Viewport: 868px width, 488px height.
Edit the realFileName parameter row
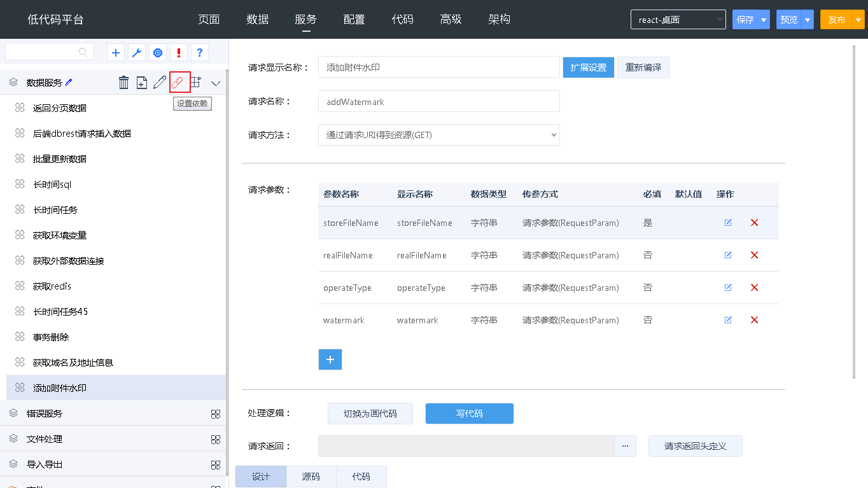pyautogui.click(x=728, y=255)
